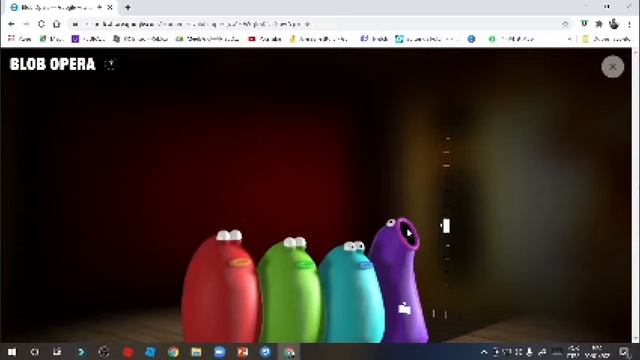Click the green tenor blob
This screenshot has height=360, width=640.
pos(291,291)
